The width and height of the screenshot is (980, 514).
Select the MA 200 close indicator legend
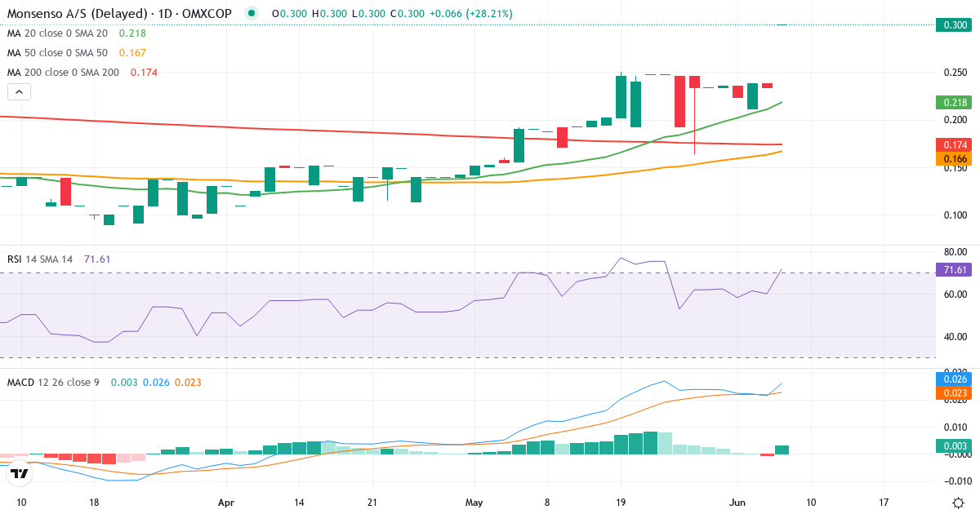tap(64, 73)
